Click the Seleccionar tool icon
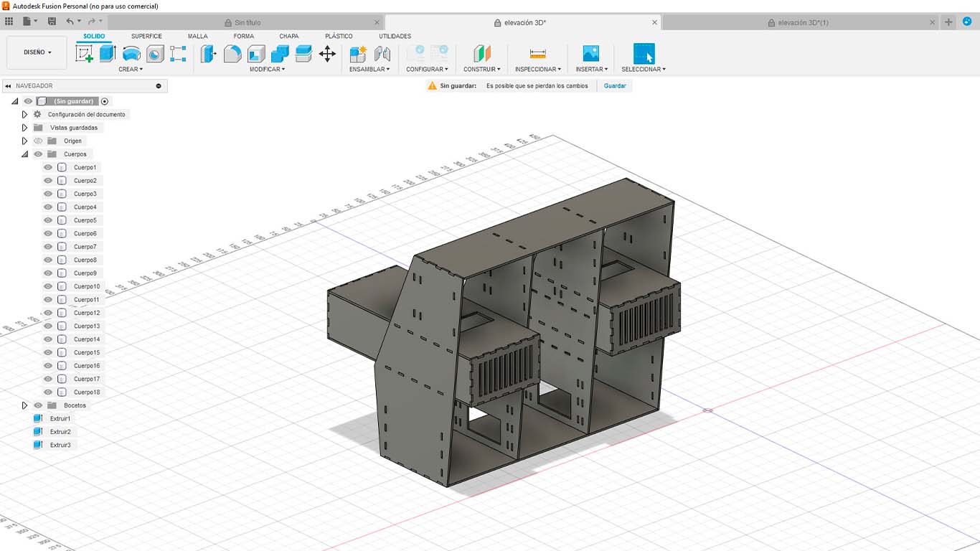The image size is (980, 551). [644, 54]
